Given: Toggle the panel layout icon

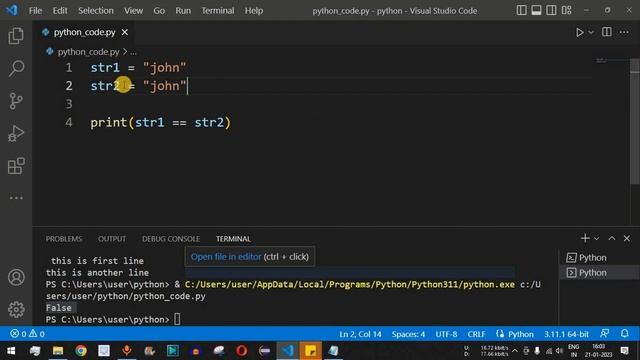Looking at the screenshot, I should [x=536, y=10].
